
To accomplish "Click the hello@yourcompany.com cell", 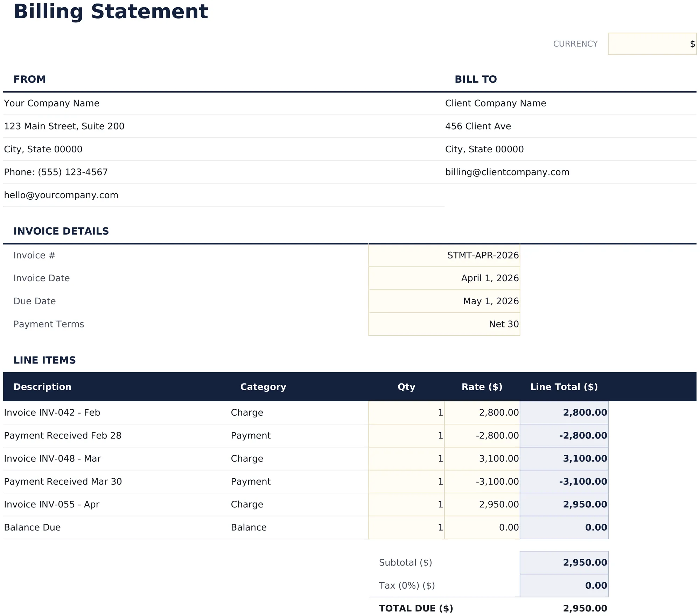I will point(224,195).
